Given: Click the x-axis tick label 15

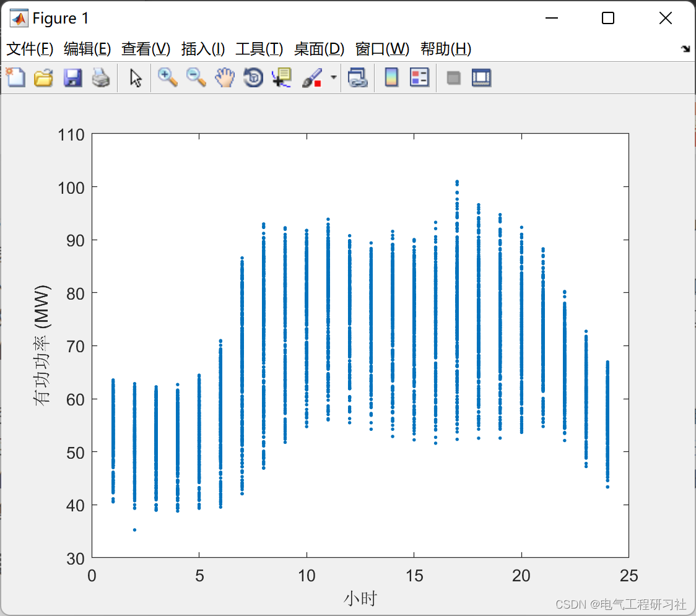Looking at the screenshot, I should (414, 576).
